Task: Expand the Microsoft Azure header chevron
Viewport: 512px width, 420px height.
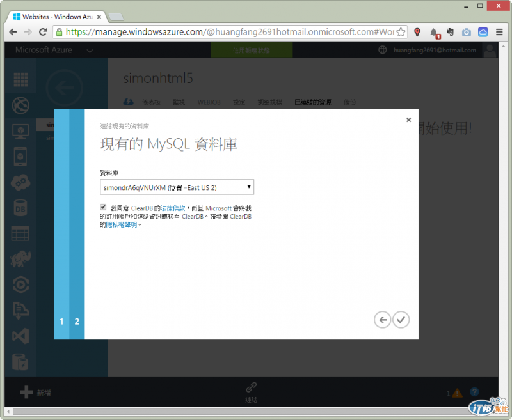Action: tap(90, 51)
